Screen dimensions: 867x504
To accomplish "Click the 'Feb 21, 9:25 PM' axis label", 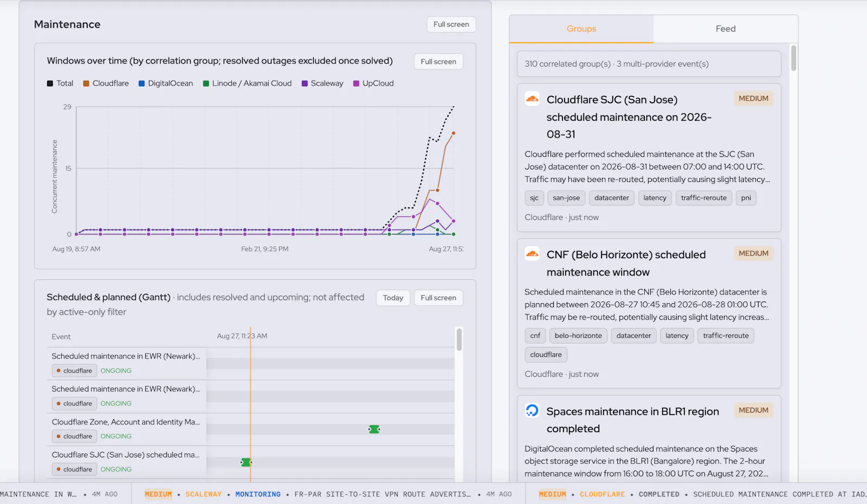I will [x=265, y=249].
